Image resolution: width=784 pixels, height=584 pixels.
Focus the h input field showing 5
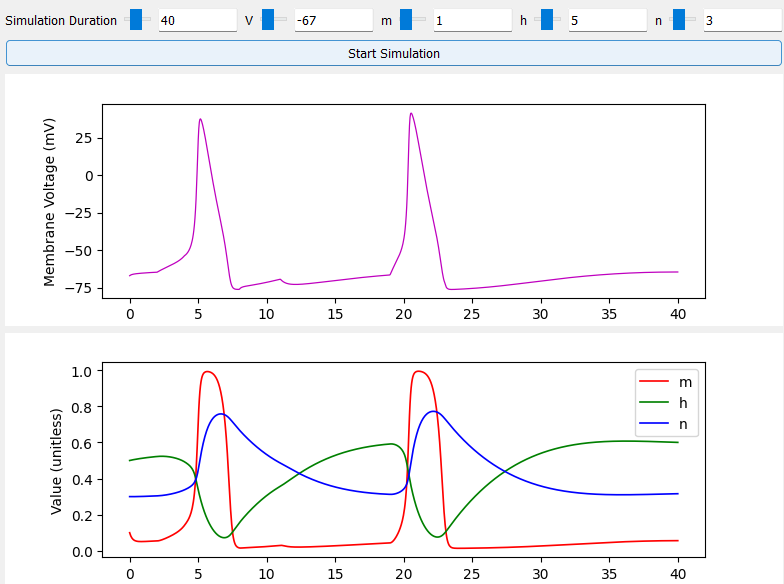608,20
